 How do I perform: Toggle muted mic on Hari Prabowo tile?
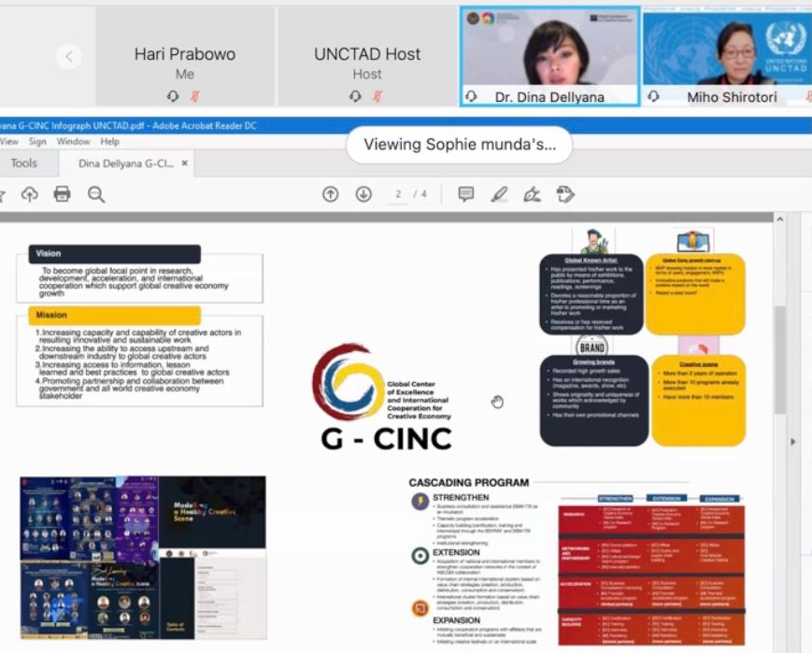point(196,96)
